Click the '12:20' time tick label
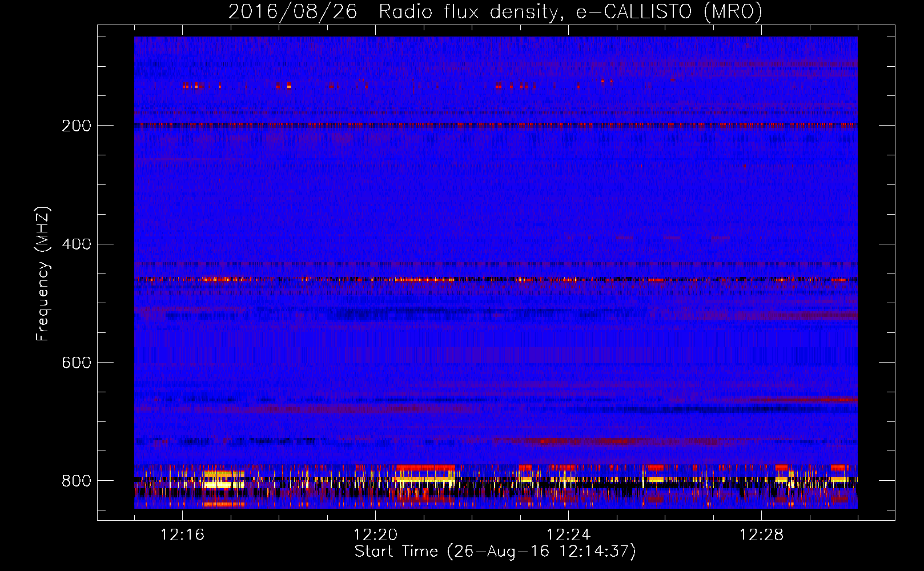The width and height of the screenshot is (924, 571). pos(375,535)
